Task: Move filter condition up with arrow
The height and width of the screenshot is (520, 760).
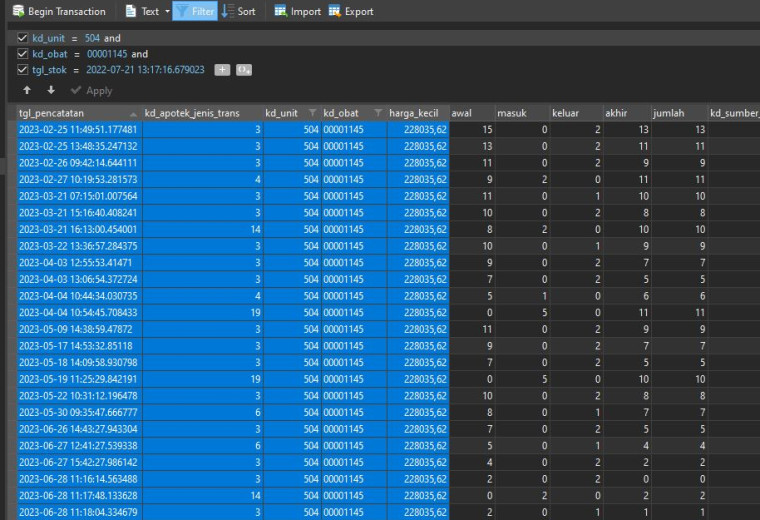Action: 27,90
